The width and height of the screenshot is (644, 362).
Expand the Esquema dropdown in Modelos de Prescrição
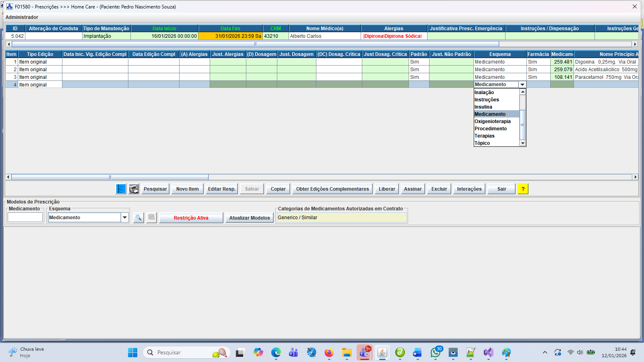(125, 218)
